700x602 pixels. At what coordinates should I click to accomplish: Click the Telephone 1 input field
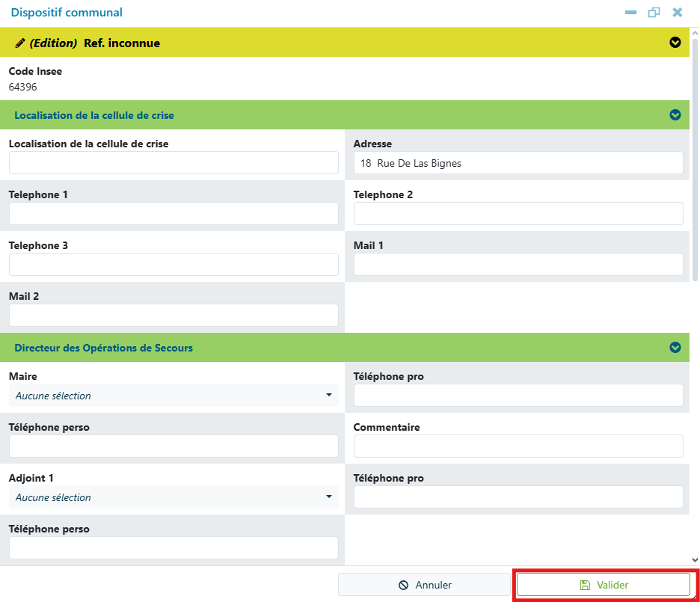click(174, 214)
